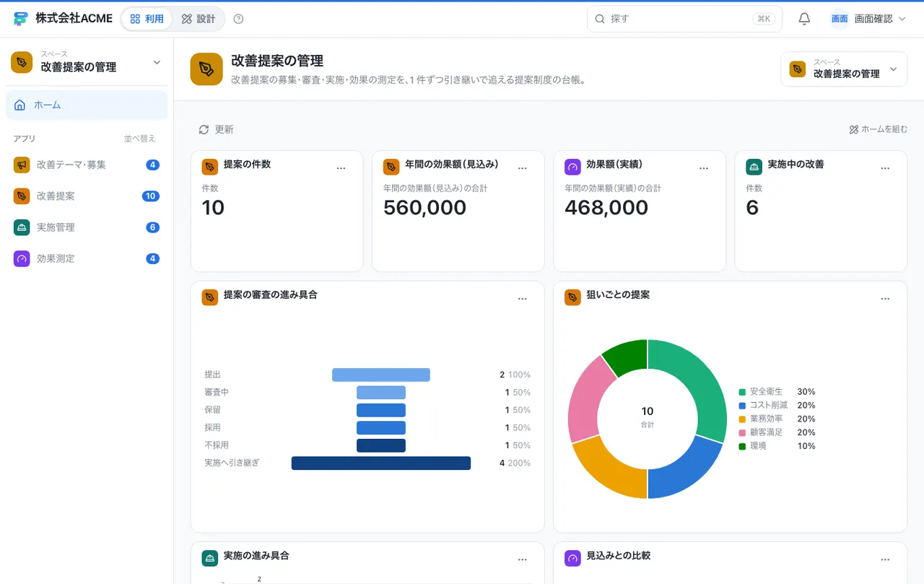Click the 更新 refresh icon

tap(204, 129)
